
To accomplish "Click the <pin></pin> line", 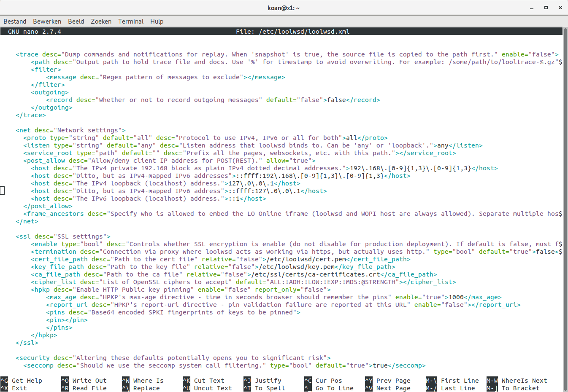I will tap(67, 320).
